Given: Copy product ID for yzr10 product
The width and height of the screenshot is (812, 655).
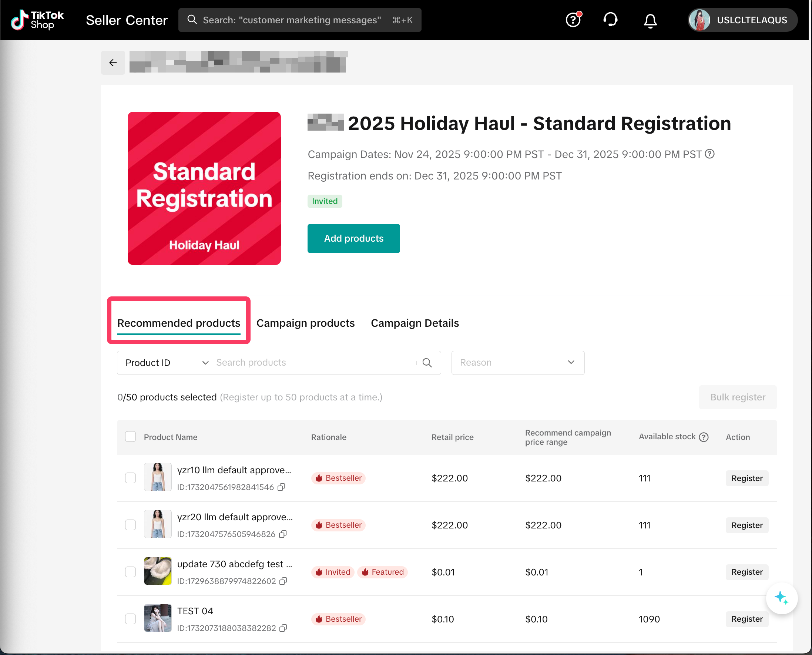Looking at the screenshot, I should point(281,487).
